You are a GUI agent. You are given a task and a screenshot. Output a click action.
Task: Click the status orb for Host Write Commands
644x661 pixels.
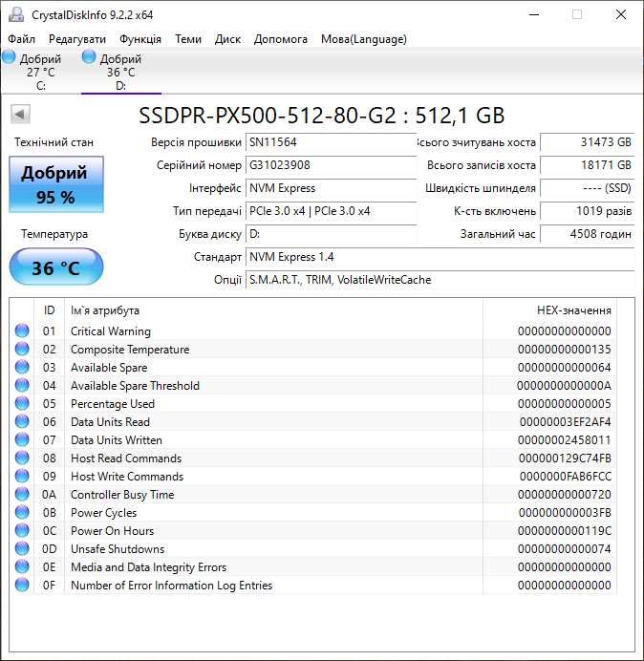(x=22, y=476)
